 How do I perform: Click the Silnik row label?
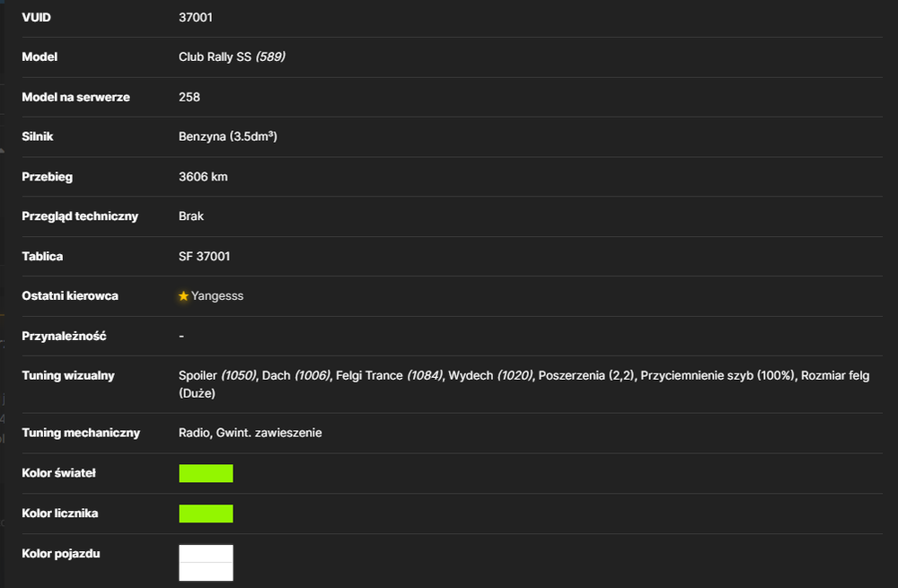37,136
